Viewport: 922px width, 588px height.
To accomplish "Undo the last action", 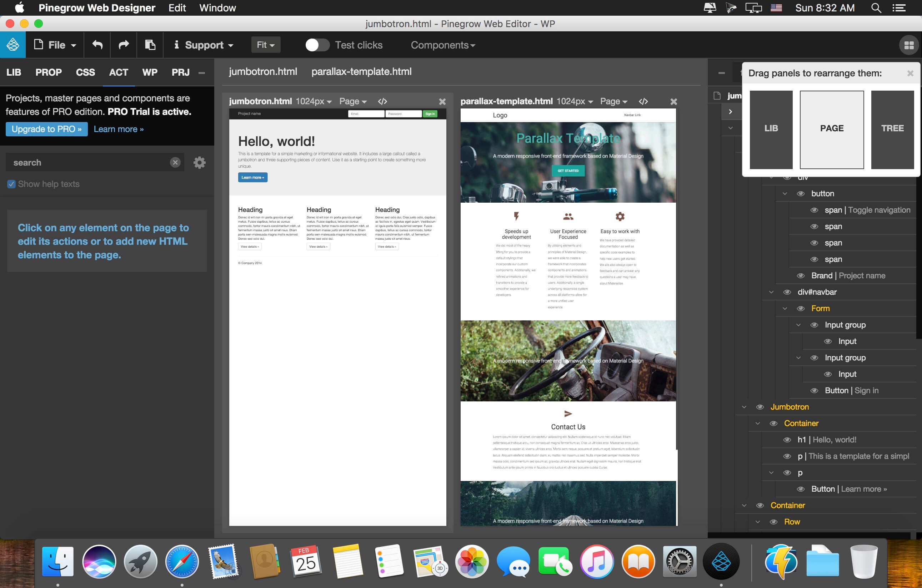I will pyautogui.click(x=97, y=45).
